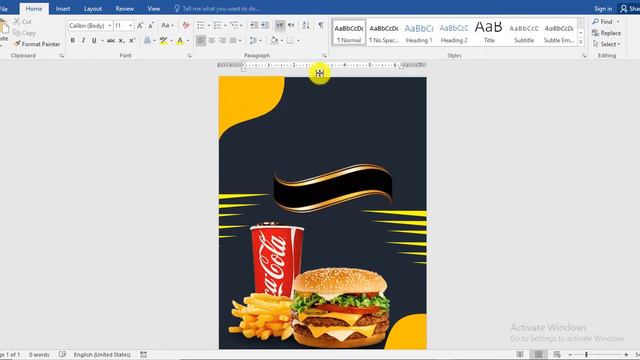640x360 pixels.
Task: Click Replace in Editing group
Action: [606, 33]
